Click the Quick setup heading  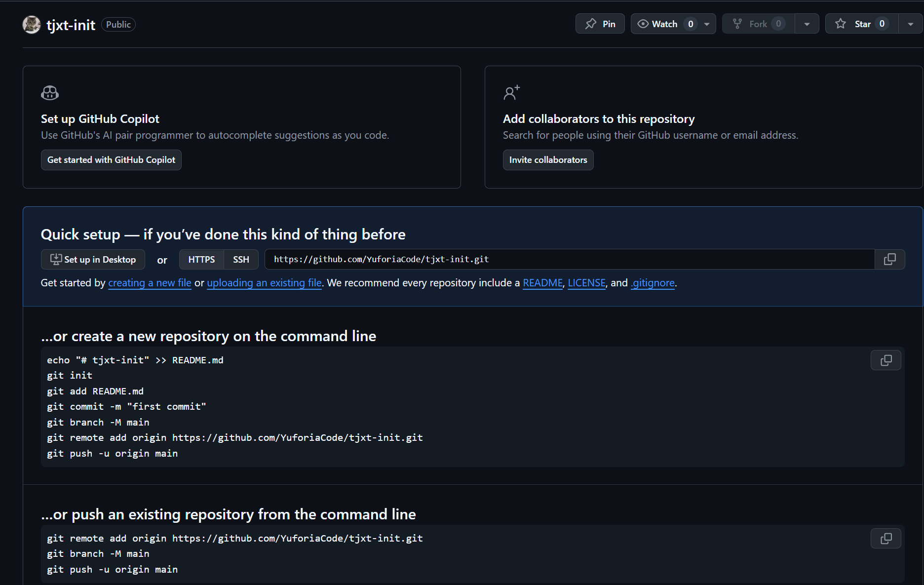[223, 234]
